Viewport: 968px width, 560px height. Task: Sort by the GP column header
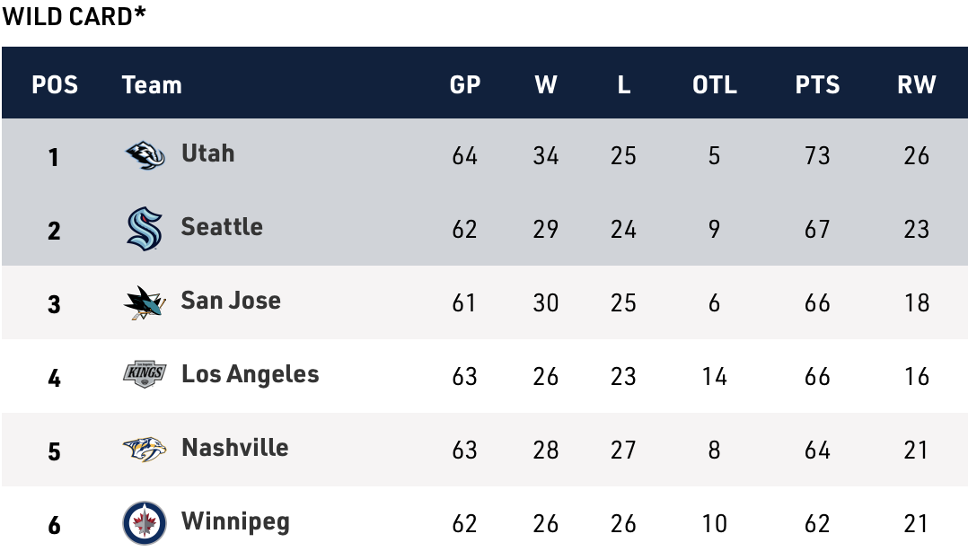point(465,85)
